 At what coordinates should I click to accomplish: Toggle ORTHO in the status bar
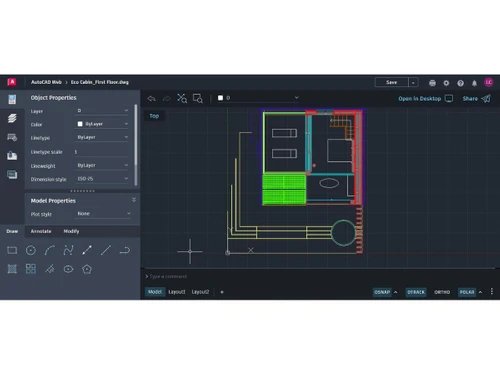(x=442, y=292)
